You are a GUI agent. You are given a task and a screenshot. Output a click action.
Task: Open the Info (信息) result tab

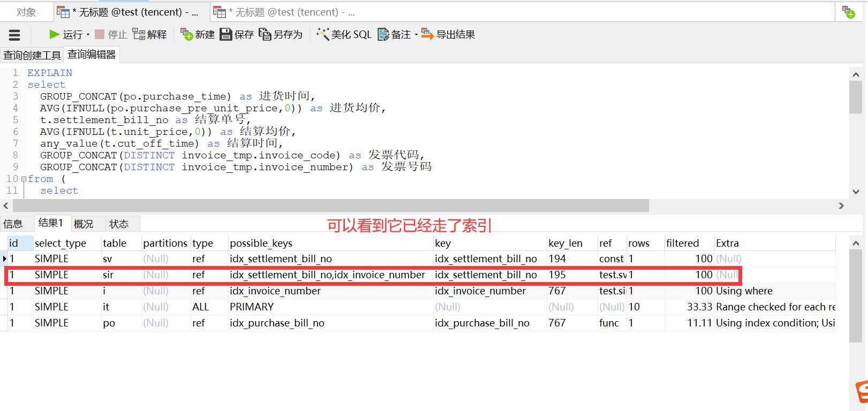click(13, 224)
